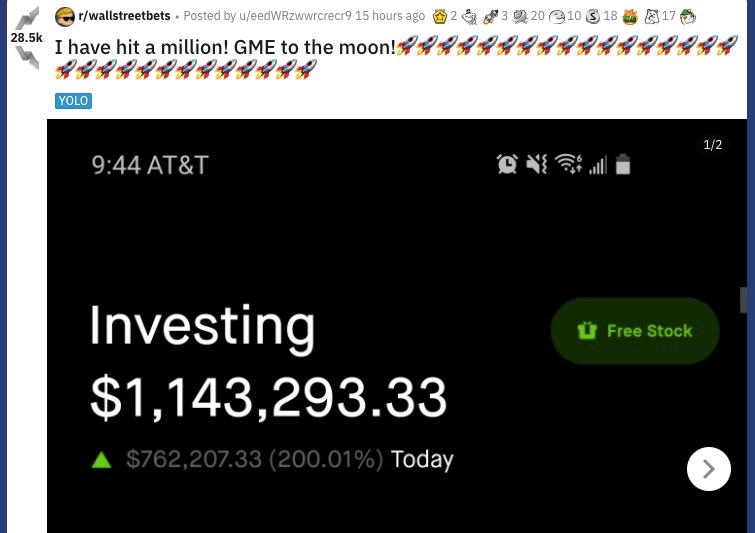Click the Free Stock button in screenshot

tap(635, 331)
